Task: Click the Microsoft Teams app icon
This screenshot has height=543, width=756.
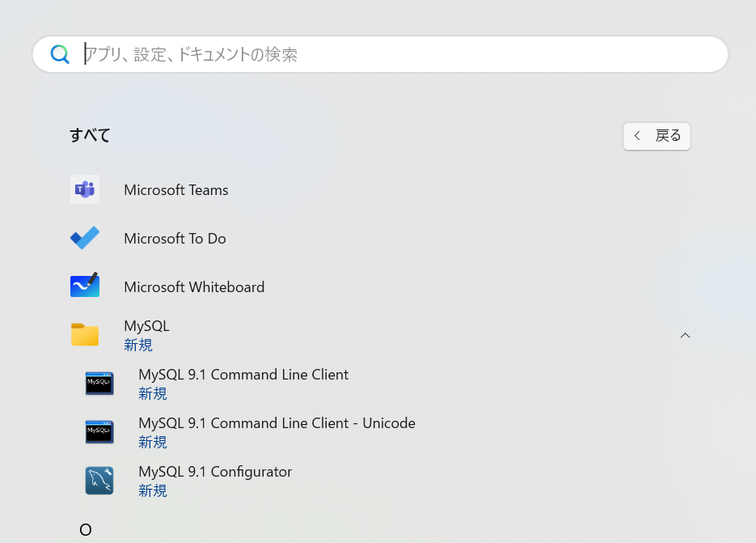Action: [85, 189]
